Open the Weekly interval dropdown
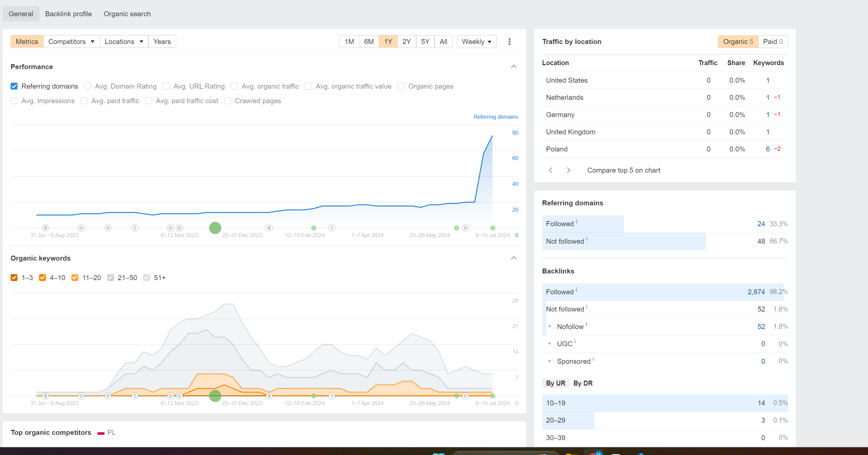The height and width of the screenshot is (455, 868). click(x=476, y=41)
